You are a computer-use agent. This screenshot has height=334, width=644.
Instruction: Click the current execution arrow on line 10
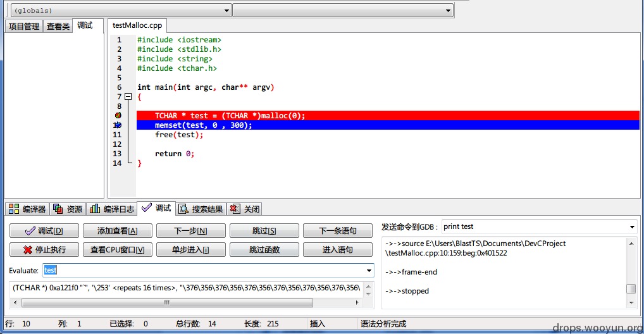118,125
